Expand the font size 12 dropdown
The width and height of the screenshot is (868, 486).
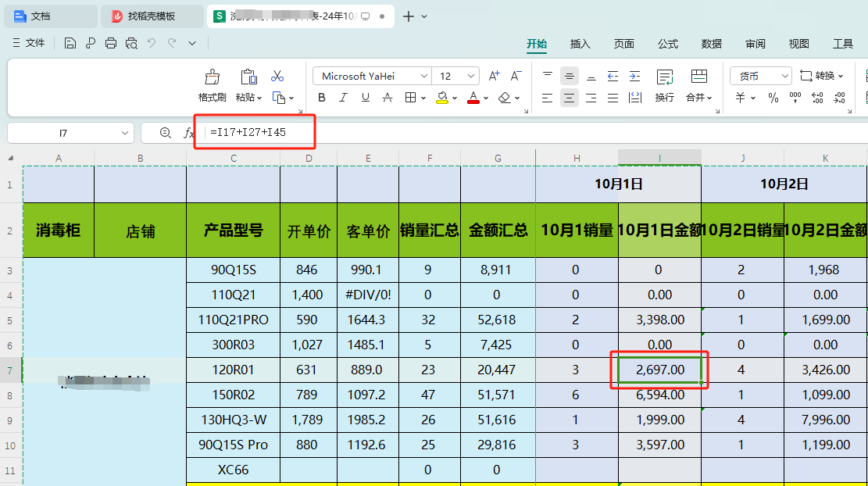point(471,76)
